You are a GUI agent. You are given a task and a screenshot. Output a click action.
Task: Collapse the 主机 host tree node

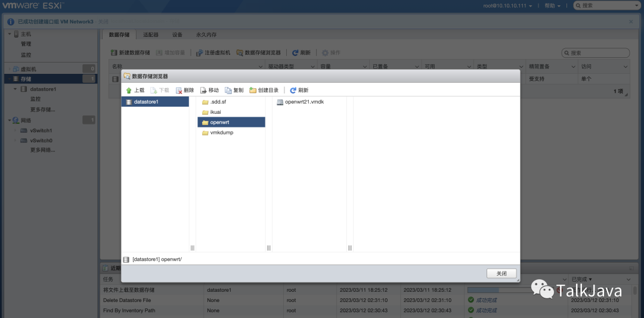(10, 34)
